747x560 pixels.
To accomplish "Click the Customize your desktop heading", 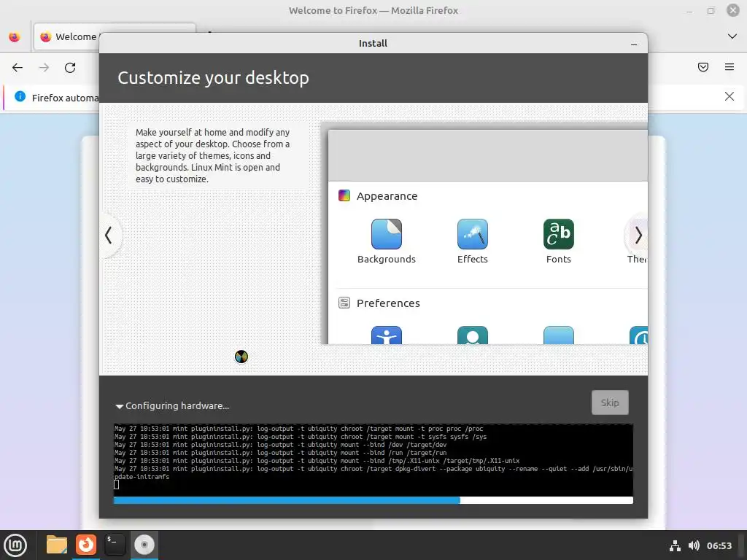I will [213, 77].
